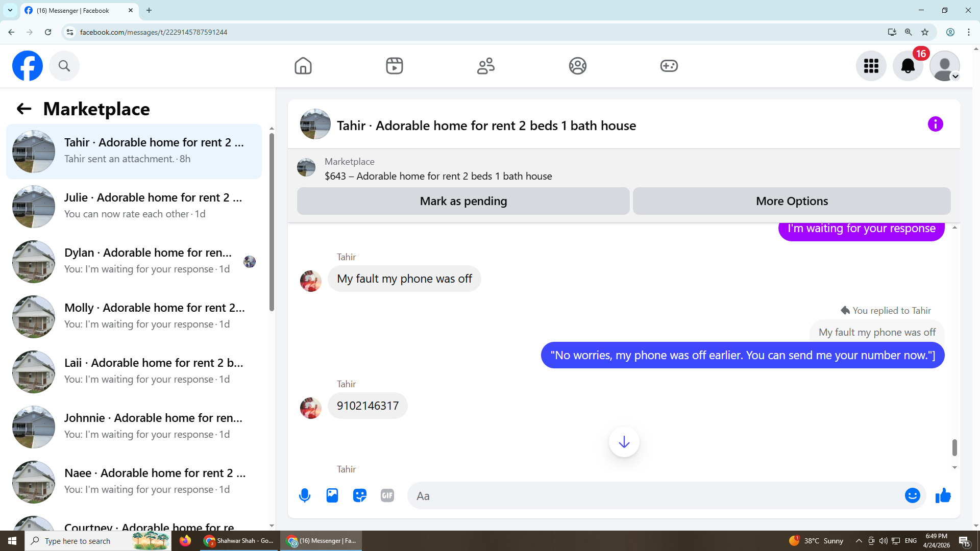Click the Windows taskbar search box

98,541
